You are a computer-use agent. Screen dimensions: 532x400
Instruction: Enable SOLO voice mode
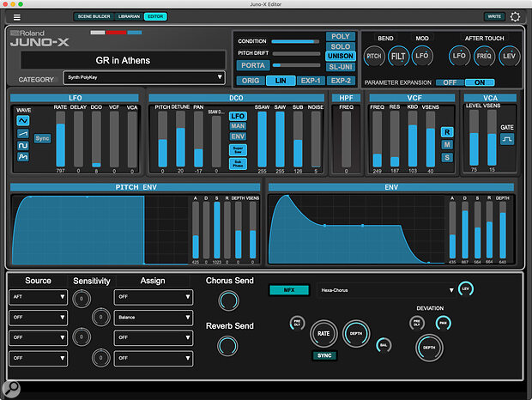tap(341, 46)
